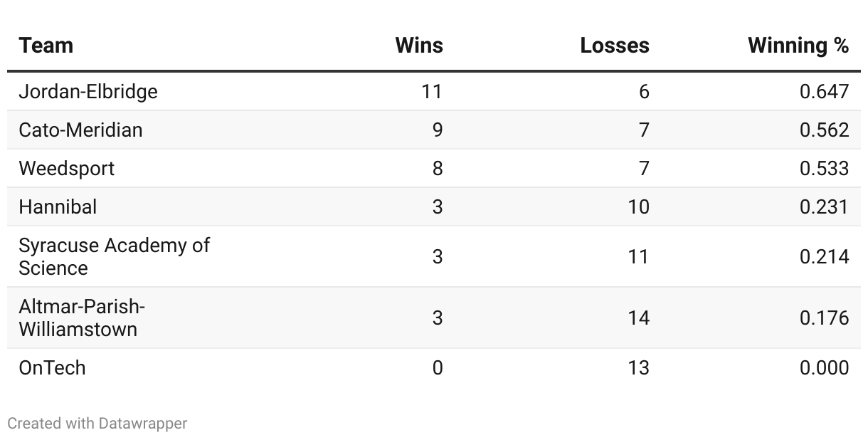The height and width of the screenshot is (440, 868).
Task: Select the Winning % column header
Action: [798, 46]
